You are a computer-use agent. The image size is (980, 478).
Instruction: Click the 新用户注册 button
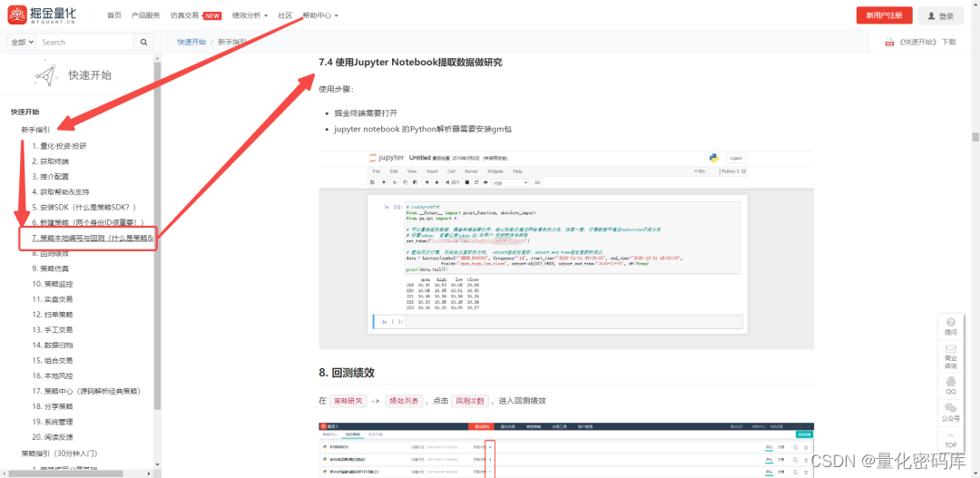pos(884,15)
